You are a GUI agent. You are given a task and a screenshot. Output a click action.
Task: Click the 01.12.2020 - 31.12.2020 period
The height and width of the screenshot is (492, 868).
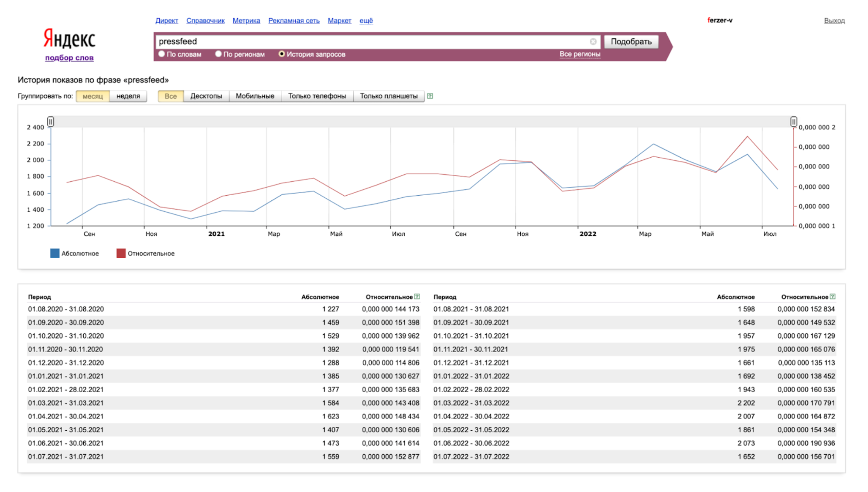(66, 363)
